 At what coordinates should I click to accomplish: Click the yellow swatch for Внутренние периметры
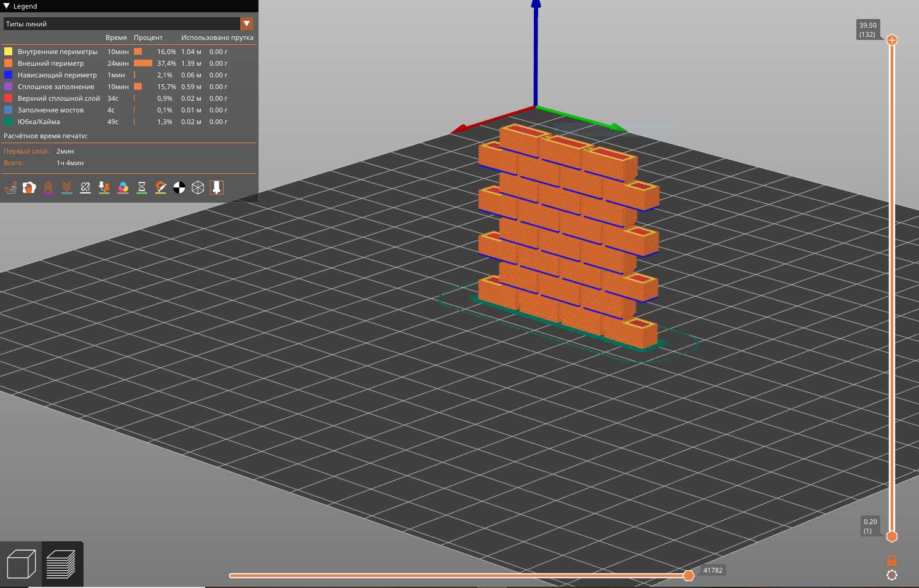click(9, 52)
